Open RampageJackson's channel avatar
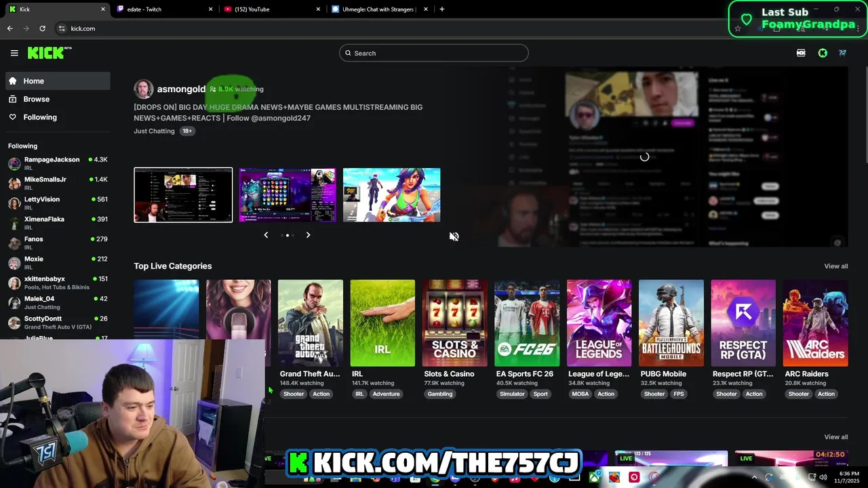868x488 pixels. (14, 163)
